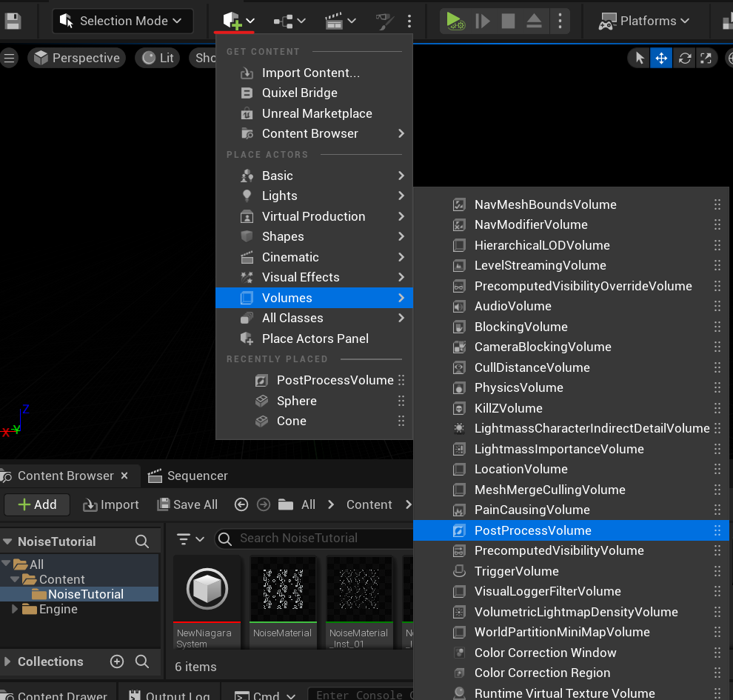Open the Selection Mode dropdown

(x=122, y=21)
